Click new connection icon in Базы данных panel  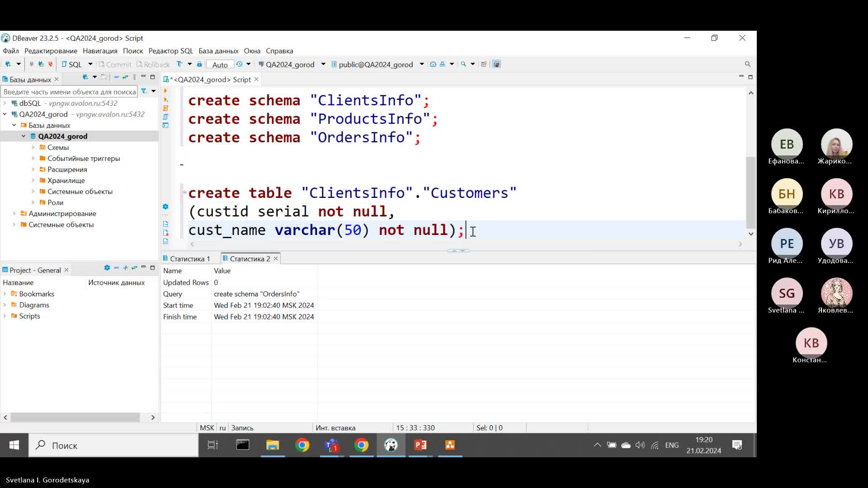coord(85,77)
